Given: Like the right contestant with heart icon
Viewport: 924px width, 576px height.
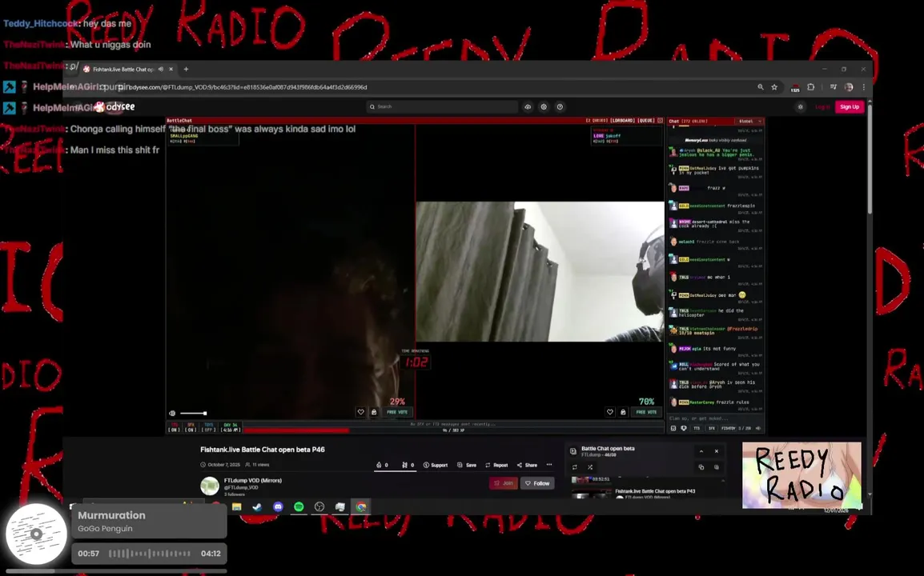Looking at the screenshot, I should (610, 412).
